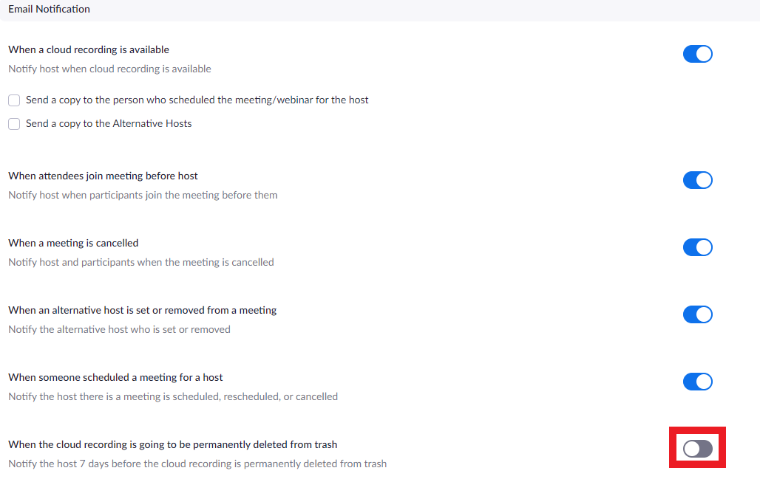Click the 'When a cloud recording is available' title
The image size is (760, 496).
click(x=89, y=50)
